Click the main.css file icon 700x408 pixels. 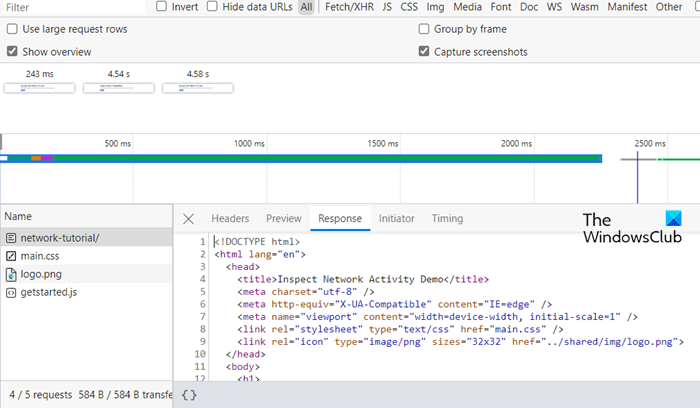11,256
